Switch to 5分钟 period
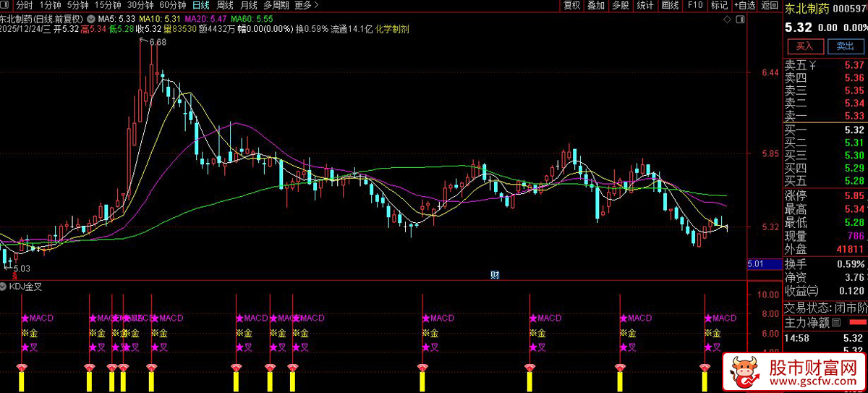 [x=78, y=5]
